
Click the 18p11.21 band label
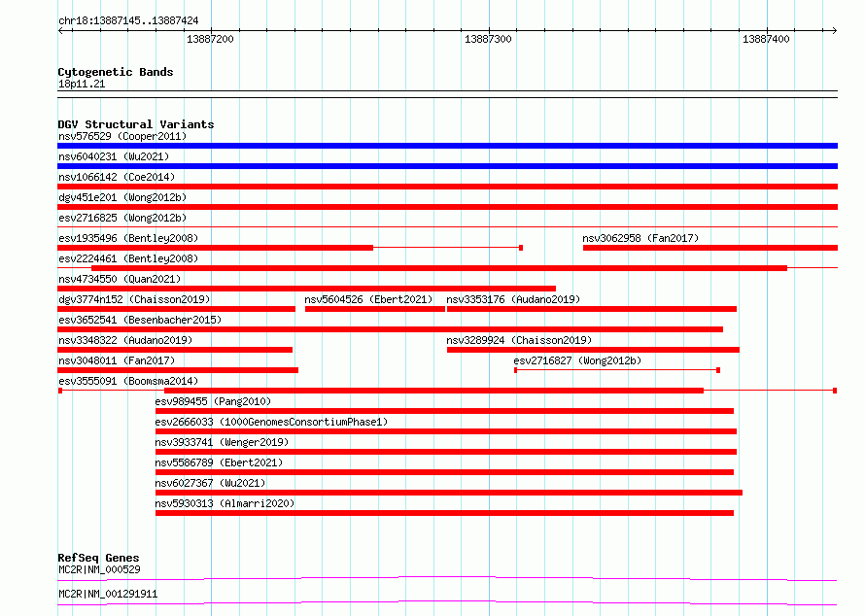pos(82,84)
